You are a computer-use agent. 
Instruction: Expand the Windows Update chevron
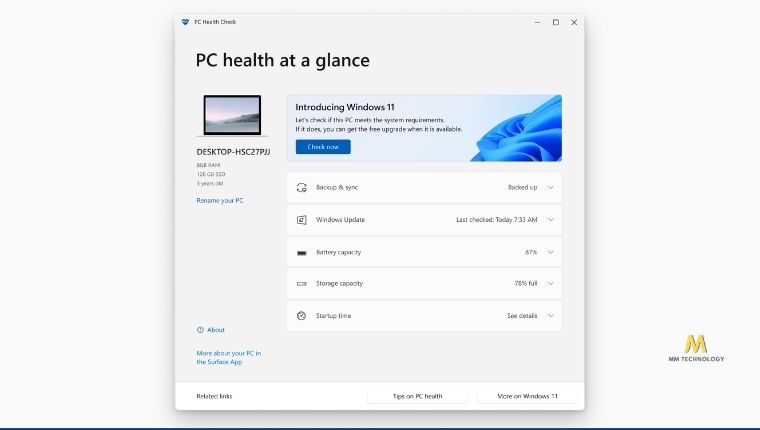pos(551,220)
